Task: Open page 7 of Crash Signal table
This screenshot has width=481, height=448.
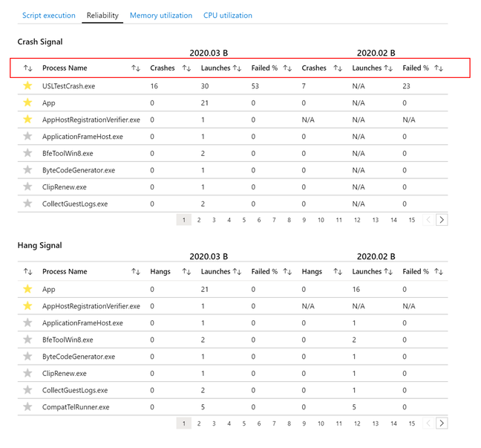Action: point(274,220)
